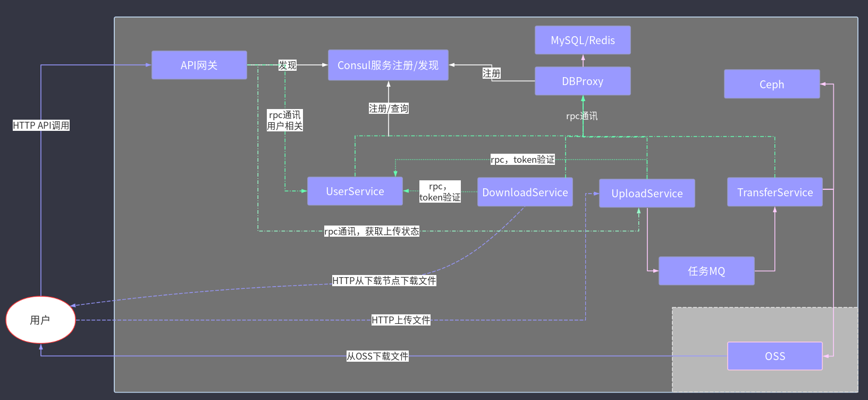Screen dimensions: 868x400
Task: Select the Ceph storage node
Action: (x=772, y=84)
